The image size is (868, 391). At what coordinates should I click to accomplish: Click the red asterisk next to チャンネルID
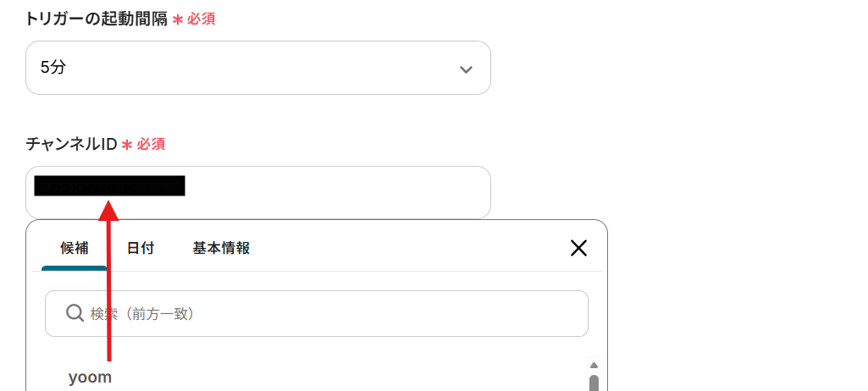127,145
